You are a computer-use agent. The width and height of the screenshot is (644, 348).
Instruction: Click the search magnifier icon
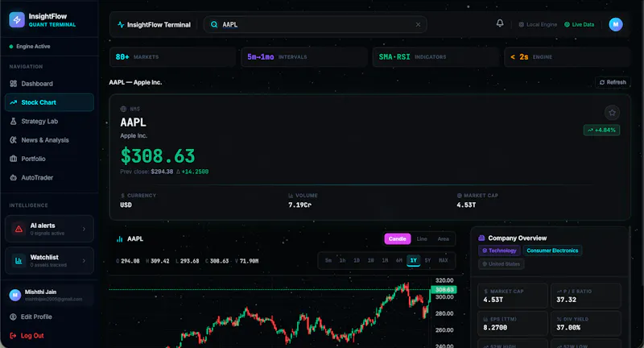[x=214, y=25]
